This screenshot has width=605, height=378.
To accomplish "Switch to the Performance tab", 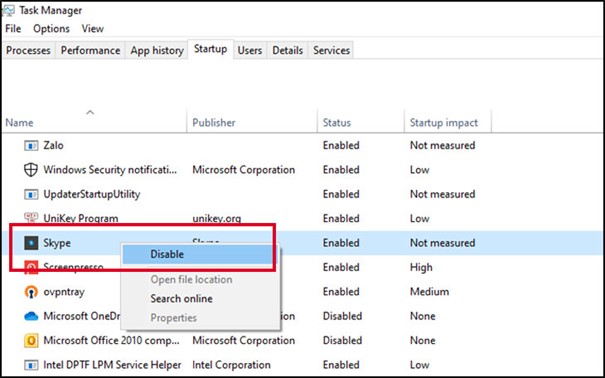I will (x=91, y=51).
